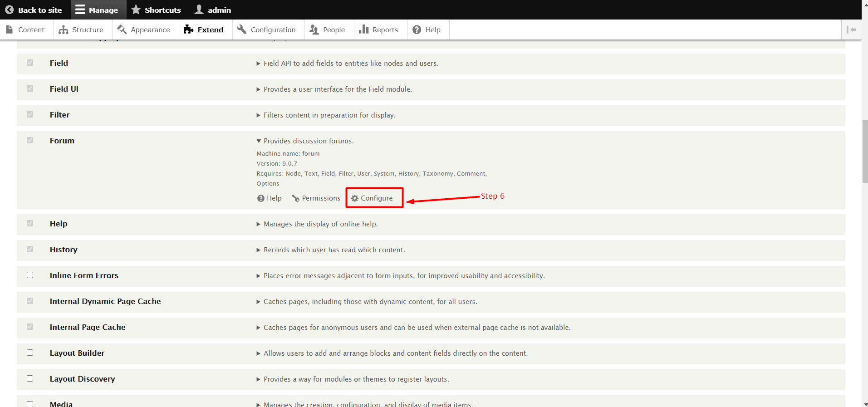Click the Forum Help question icon
Viewport: 868px width, 407px height.
[260, 198]
